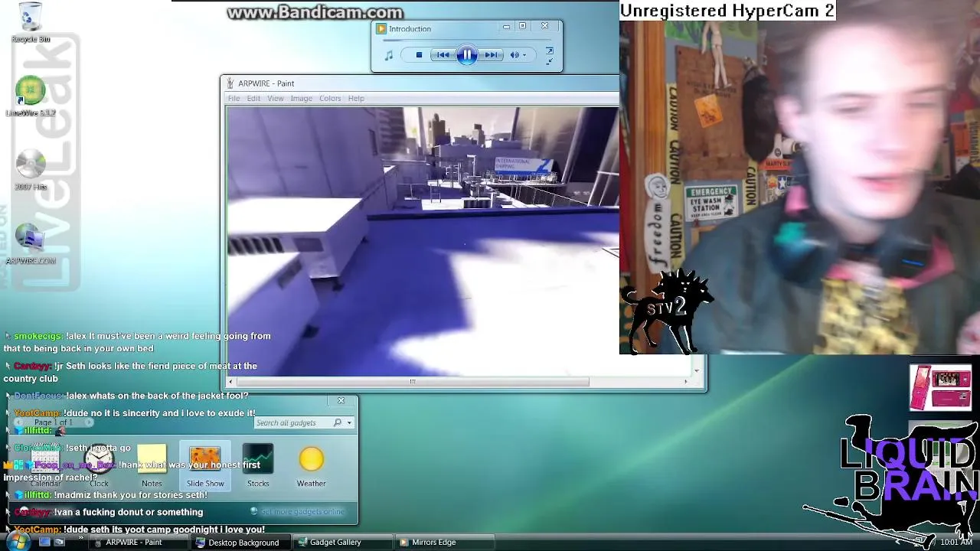Click the compact-mode arrow in media player

point(549,61)
